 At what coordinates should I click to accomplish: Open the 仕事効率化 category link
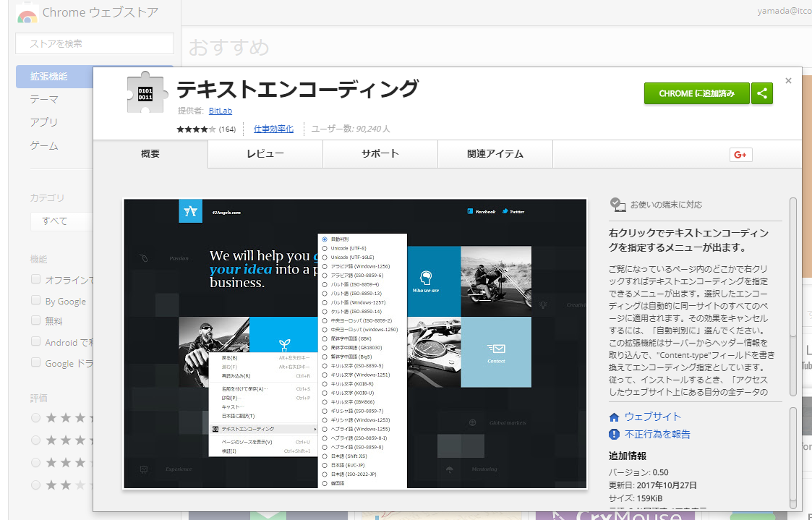tap(273, 129)
